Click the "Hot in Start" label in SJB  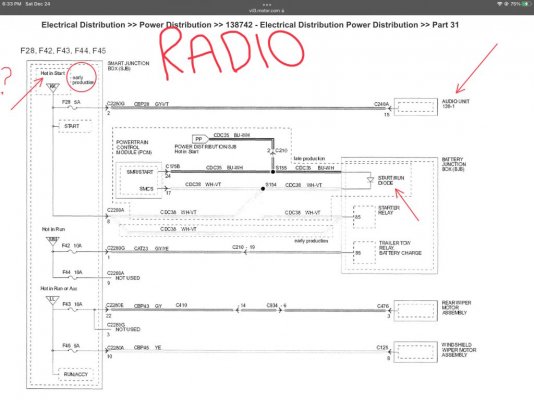point(53,73)
